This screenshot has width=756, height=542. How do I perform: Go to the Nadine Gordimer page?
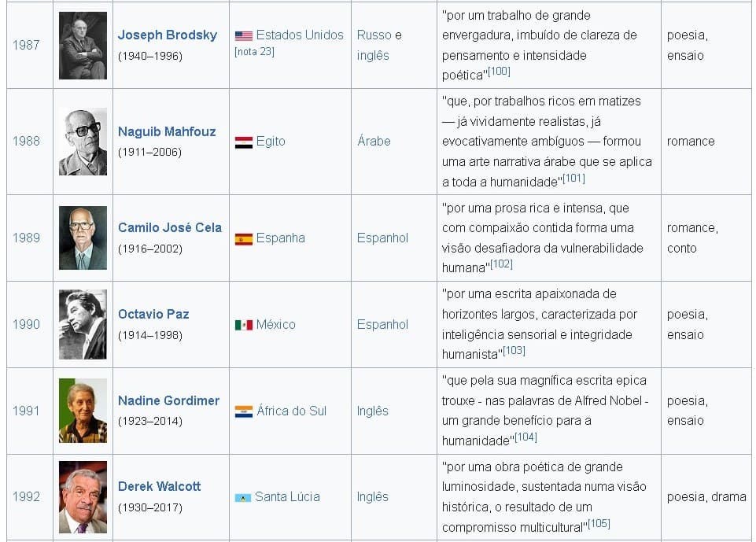[168, 400]
